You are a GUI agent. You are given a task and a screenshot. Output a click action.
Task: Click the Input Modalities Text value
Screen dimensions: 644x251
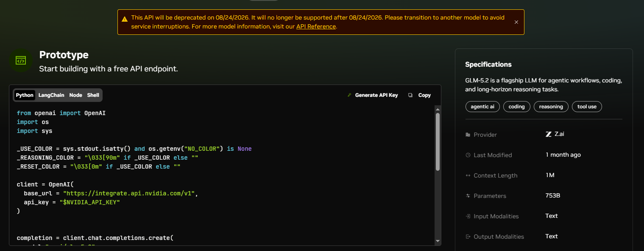click(552, 216)
